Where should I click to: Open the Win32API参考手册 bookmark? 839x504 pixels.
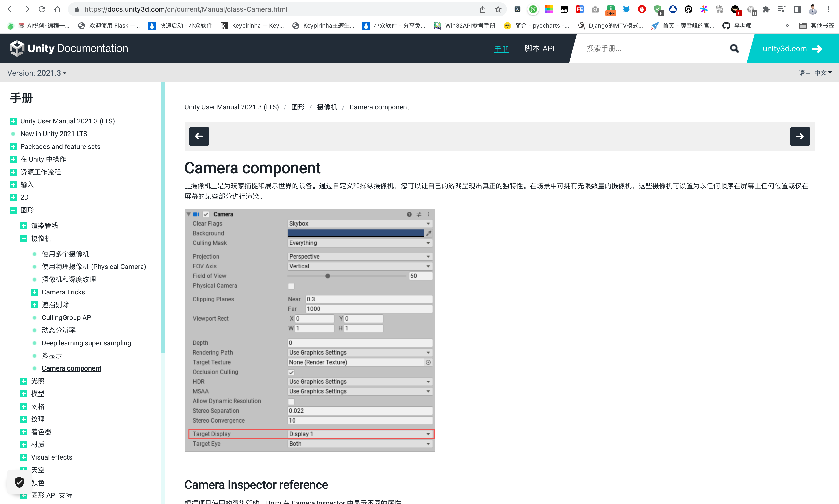tap(464, 25)
